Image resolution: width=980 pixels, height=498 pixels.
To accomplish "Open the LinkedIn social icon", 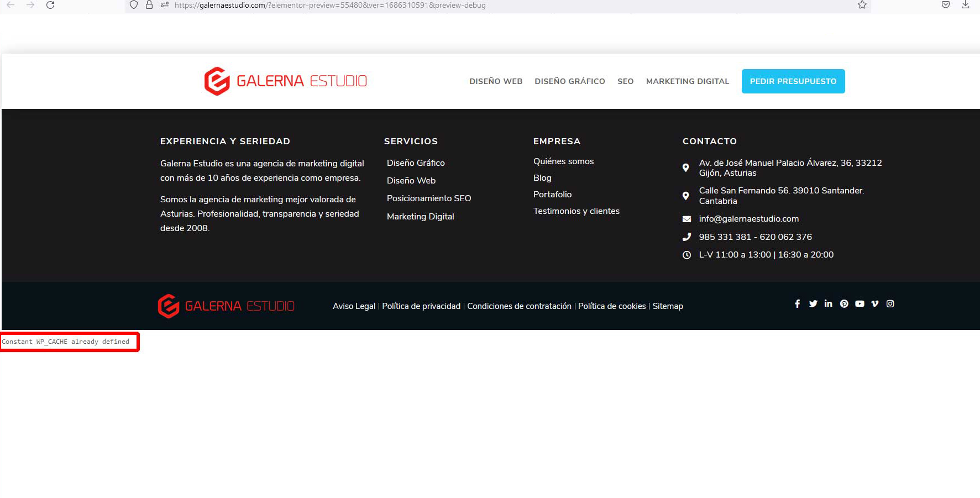I will pos(828,303).
